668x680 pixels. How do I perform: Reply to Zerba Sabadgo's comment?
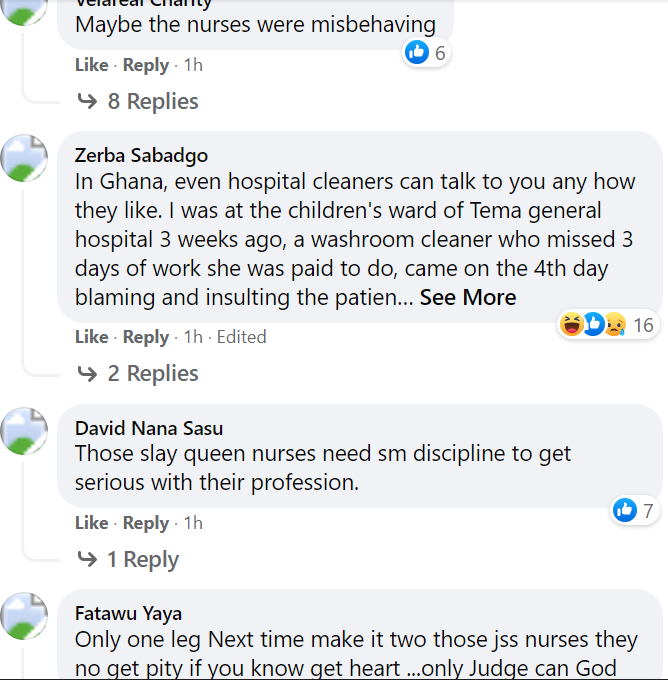[x=146, y=337]
